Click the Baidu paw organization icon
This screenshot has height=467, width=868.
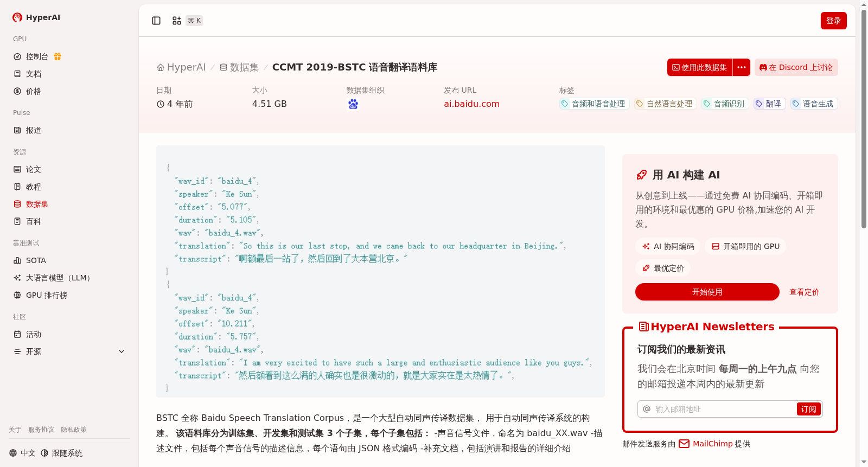(353, 104)
